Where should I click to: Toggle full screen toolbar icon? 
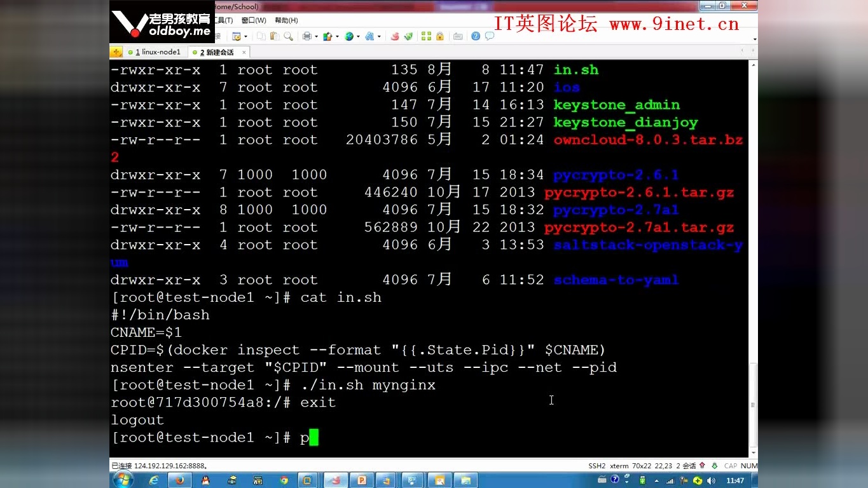(426, 36)
